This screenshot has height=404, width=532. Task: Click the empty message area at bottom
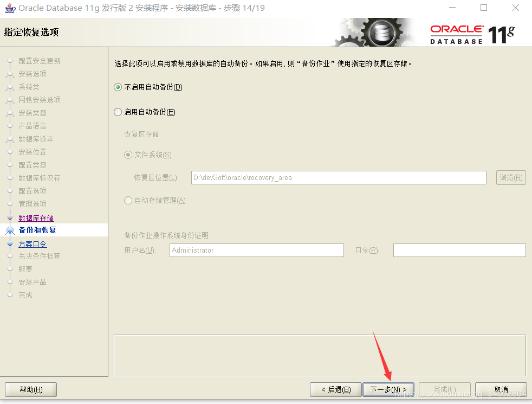click(x=320, y=355)
